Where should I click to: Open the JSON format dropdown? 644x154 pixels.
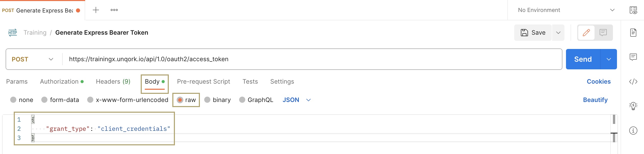297,100
